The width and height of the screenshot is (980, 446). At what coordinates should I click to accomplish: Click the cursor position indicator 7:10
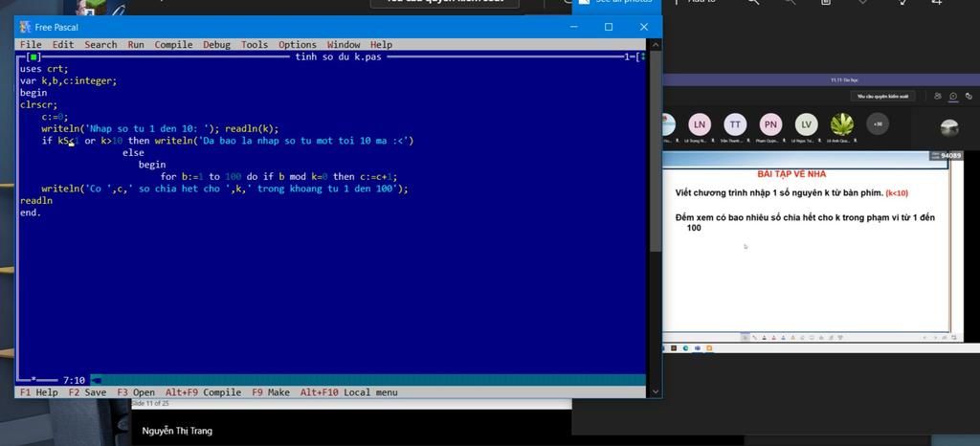74,380
